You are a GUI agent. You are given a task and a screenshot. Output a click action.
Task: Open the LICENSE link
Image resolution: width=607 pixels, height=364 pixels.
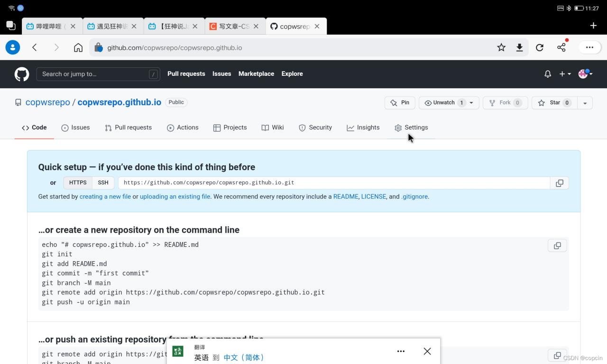click(x=374, y=197)
